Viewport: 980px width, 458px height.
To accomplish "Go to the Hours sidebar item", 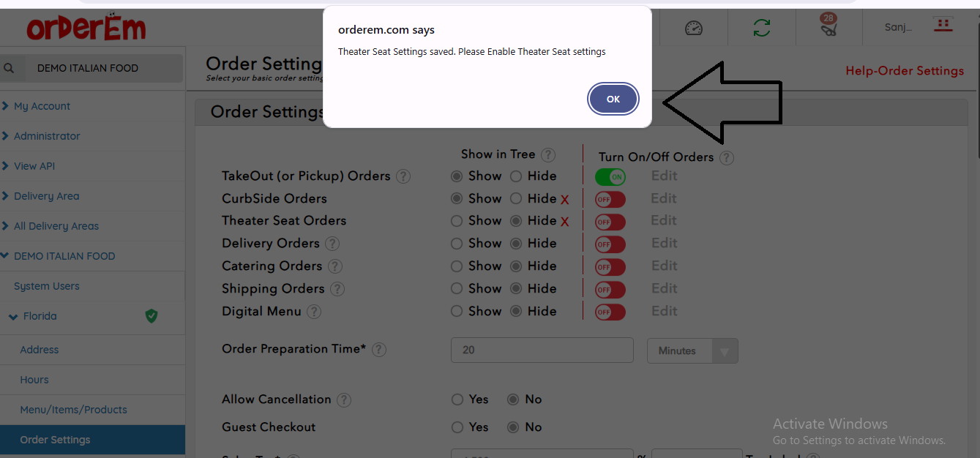I will pyautogui.click(x=34, y=380).
